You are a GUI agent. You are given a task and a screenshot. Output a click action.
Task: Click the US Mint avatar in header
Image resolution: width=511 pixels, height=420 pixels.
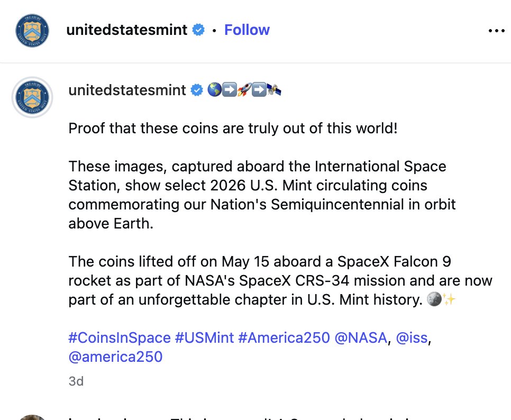(x=32, y=31)
